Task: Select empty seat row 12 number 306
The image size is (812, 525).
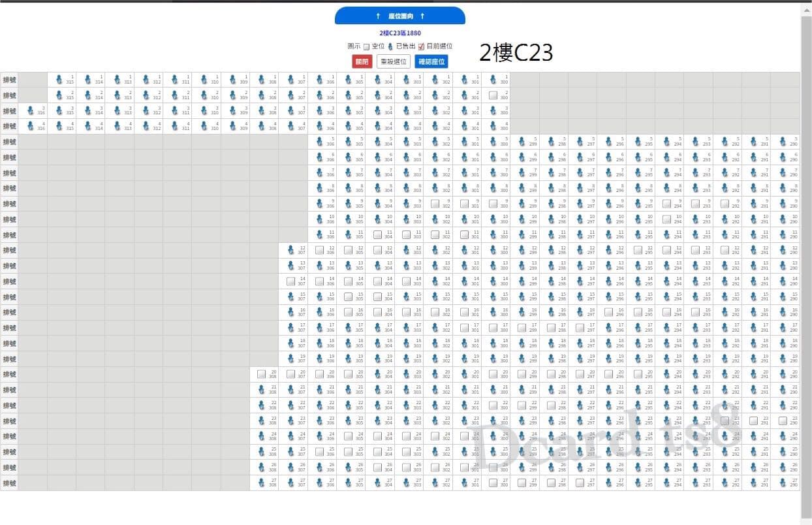Action: [x=320, y=250]
